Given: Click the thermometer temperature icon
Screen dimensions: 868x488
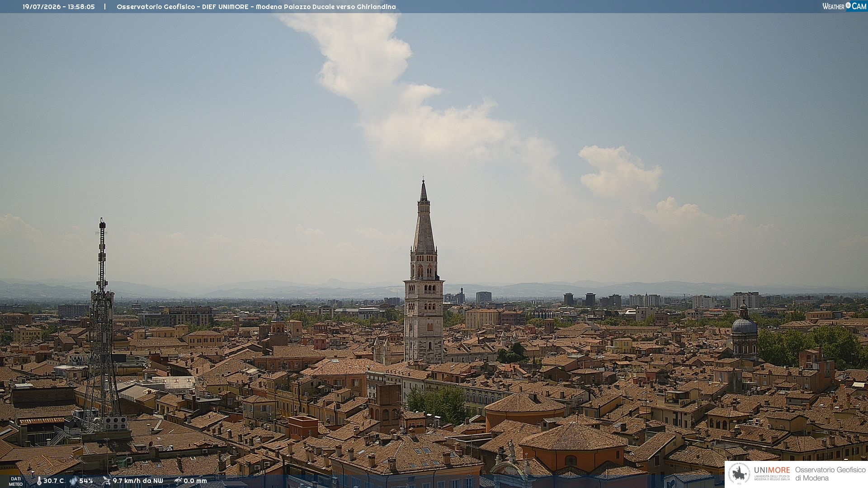Looking at the screenshot, I should (39, 481).
